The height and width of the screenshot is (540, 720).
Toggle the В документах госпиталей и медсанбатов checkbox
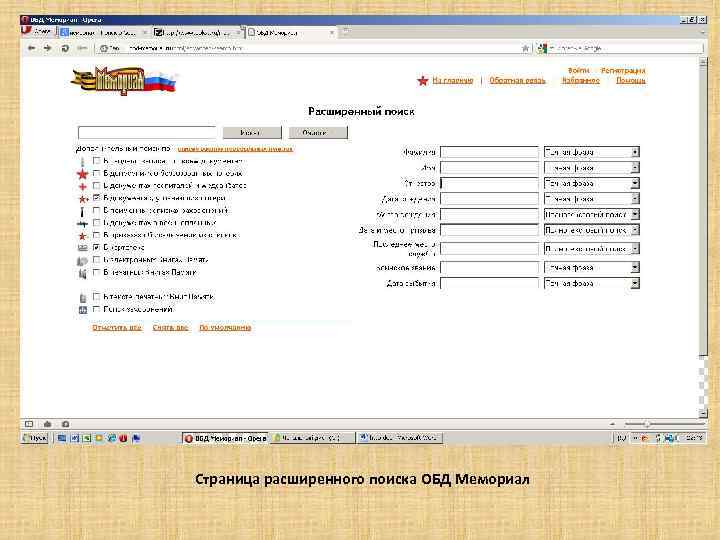pyautogui.click(x=96, y=186)
